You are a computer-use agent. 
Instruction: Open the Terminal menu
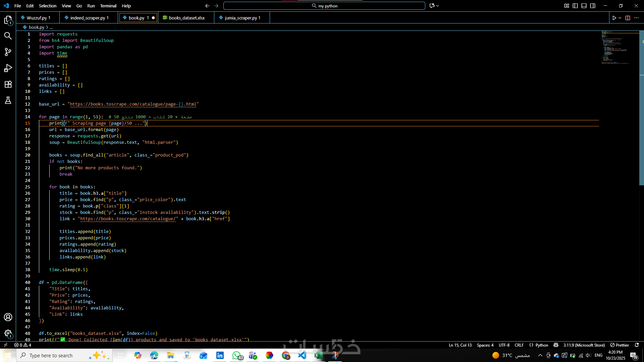coord(108,6)
